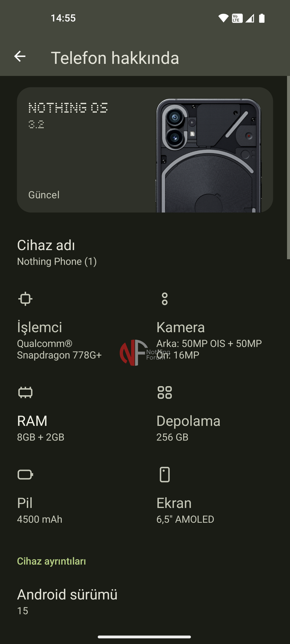Tap the battery icon above Pil

pos(25,474)
